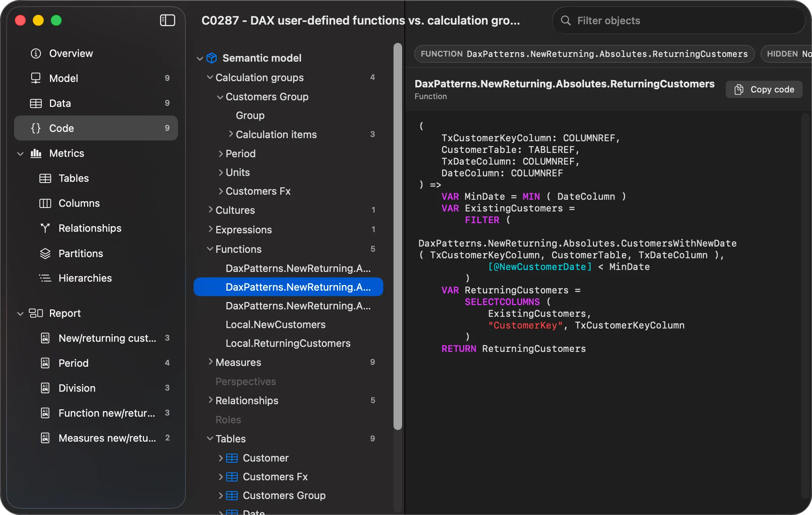The height and width of the screenshot is (515, 812).
Task: Click the Division report page icon
Action: click(x=45, y=388)
